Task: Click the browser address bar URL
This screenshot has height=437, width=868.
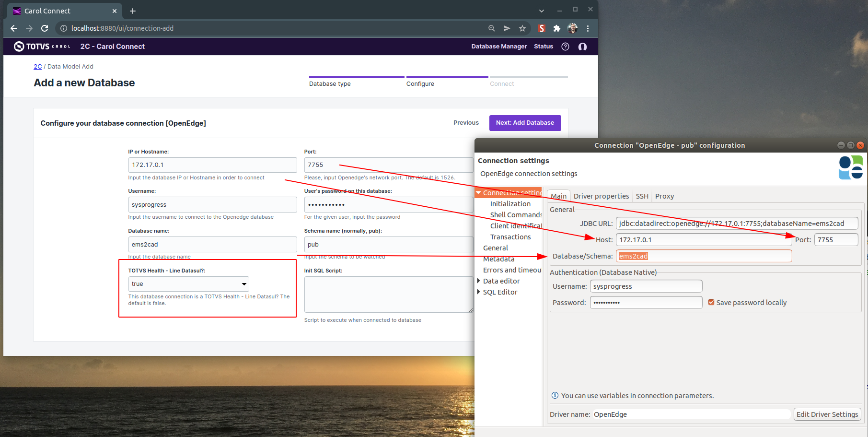Action: point(123,28)
